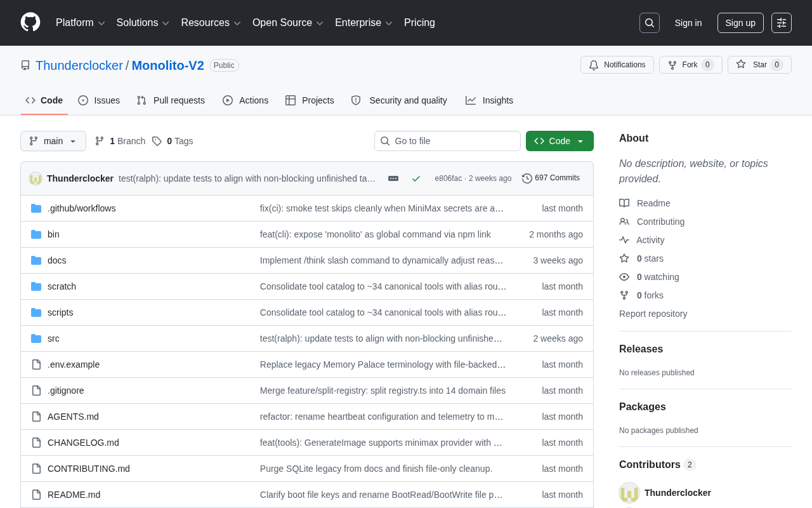Viewport: 812px width, 508px height.
Task: Open the README.md file name
Action: pyautogui.click(x=74, y=495)
